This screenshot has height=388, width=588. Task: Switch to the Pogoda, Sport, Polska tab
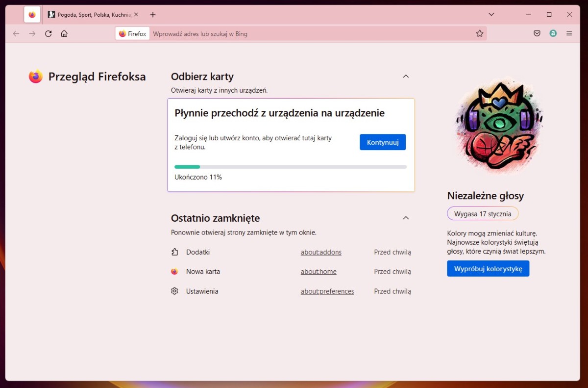91,14
